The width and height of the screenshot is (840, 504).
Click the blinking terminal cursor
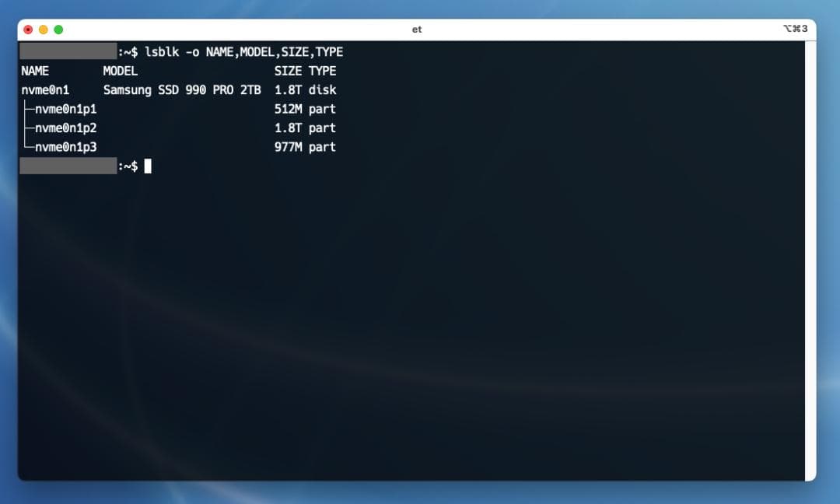click(x=149, y=166)
